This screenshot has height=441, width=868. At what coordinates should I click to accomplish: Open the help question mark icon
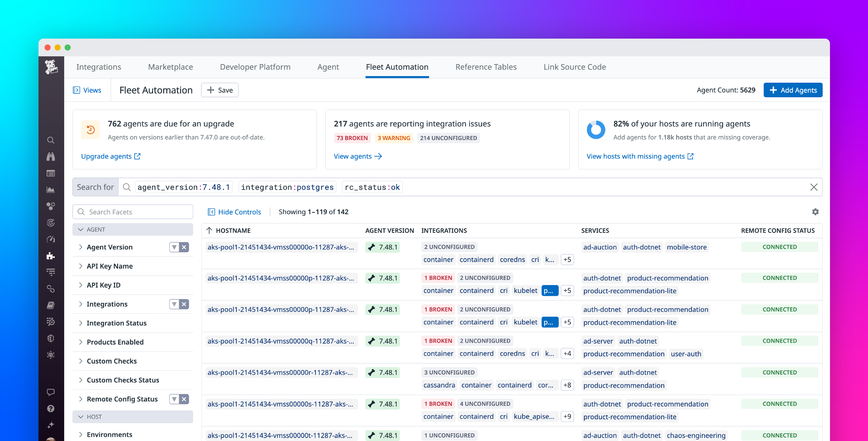[51, 408]
